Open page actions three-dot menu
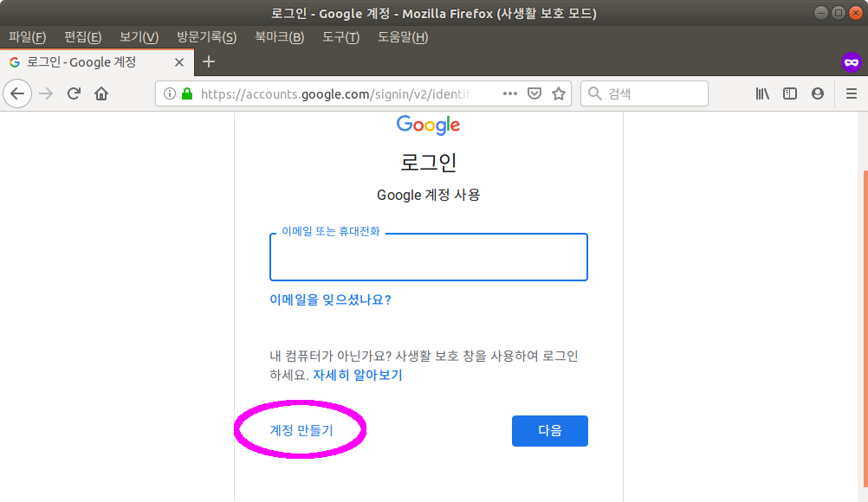The image size is (868, 502). [x=510, y=93]
